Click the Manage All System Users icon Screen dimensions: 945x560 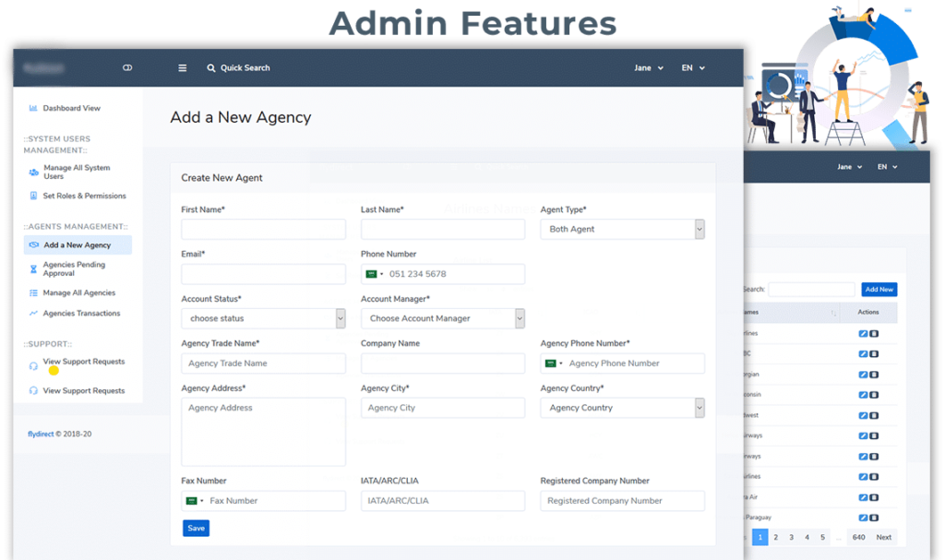click(33, 173)
